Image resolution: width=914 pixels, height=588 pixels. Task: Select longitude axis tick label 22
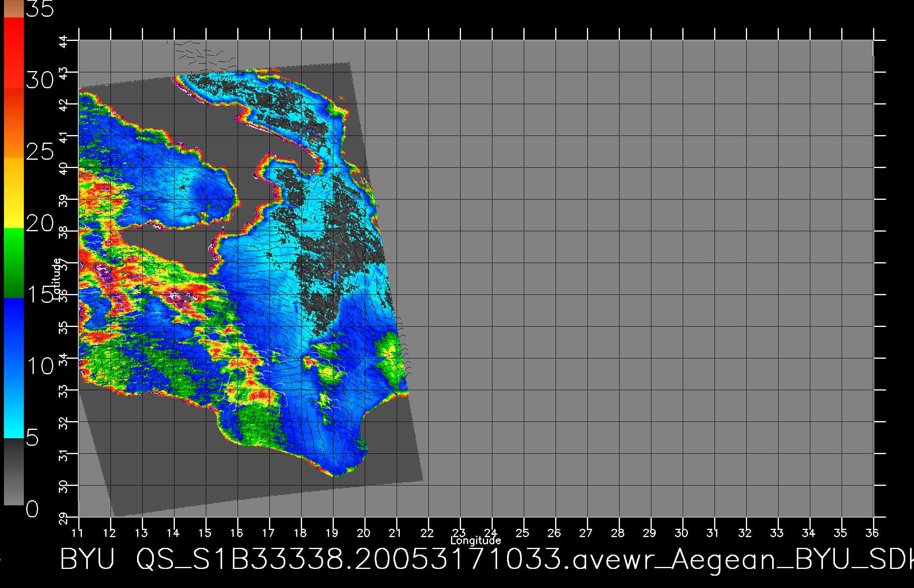point(427,533)
